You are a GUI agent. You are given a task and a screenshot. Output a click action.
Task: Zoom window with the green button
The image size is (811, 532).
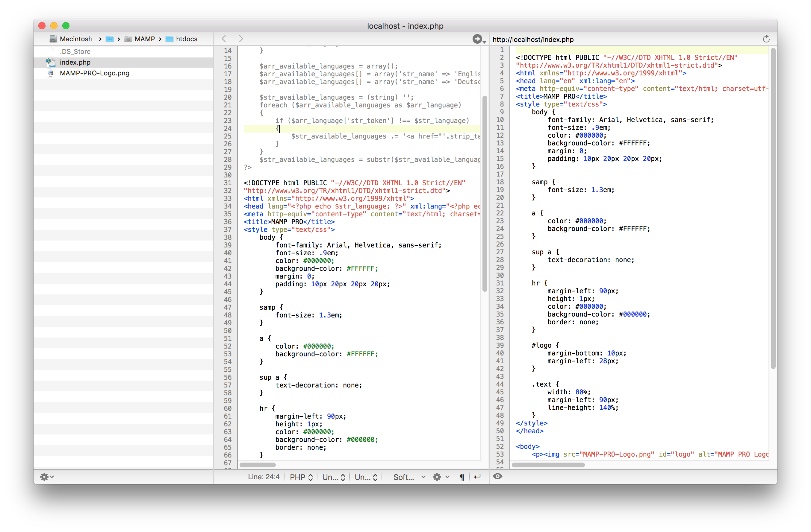tap(66, 26)
